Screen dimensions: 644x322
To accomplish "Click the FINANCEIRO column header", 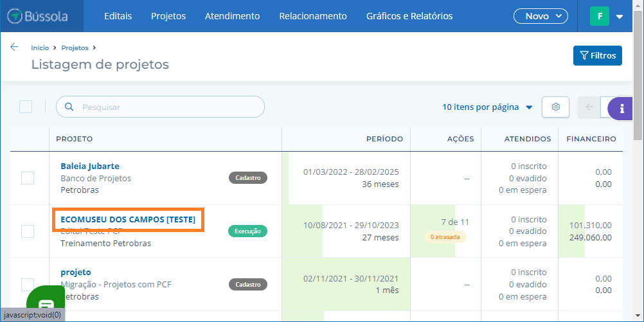I will click(x=591, y=139).
